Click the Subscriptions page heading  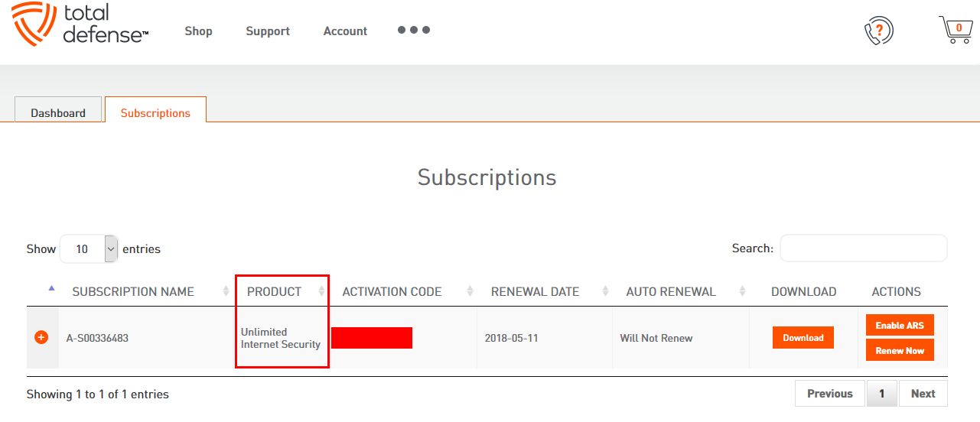click(x=487, y=177)
